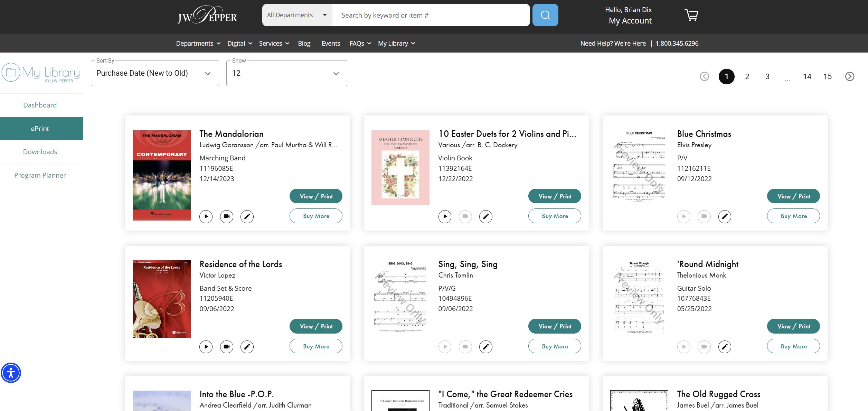Open video for Residence of the Lords

(x=227, y=347)
